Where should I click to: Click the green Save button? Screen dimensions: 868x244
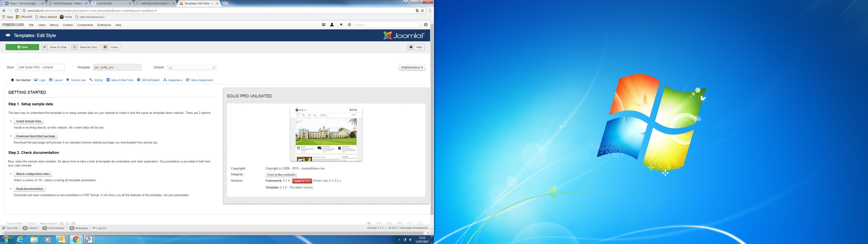[22, 47]
